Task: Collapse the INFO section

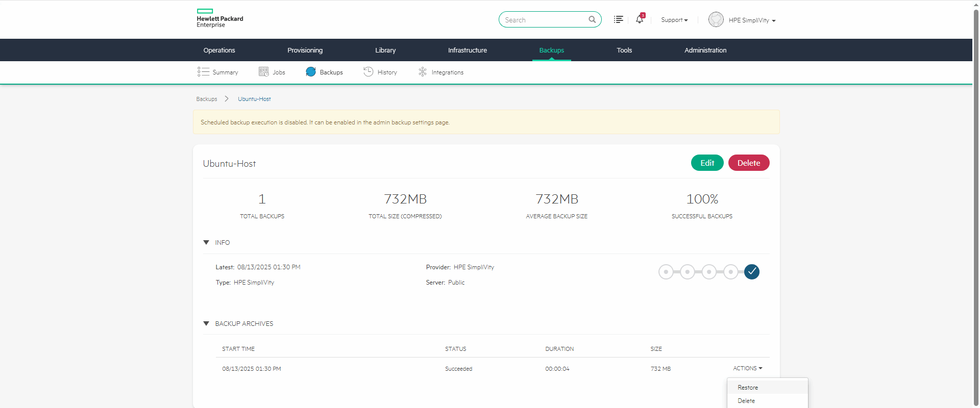Action: tap(207, 243)
